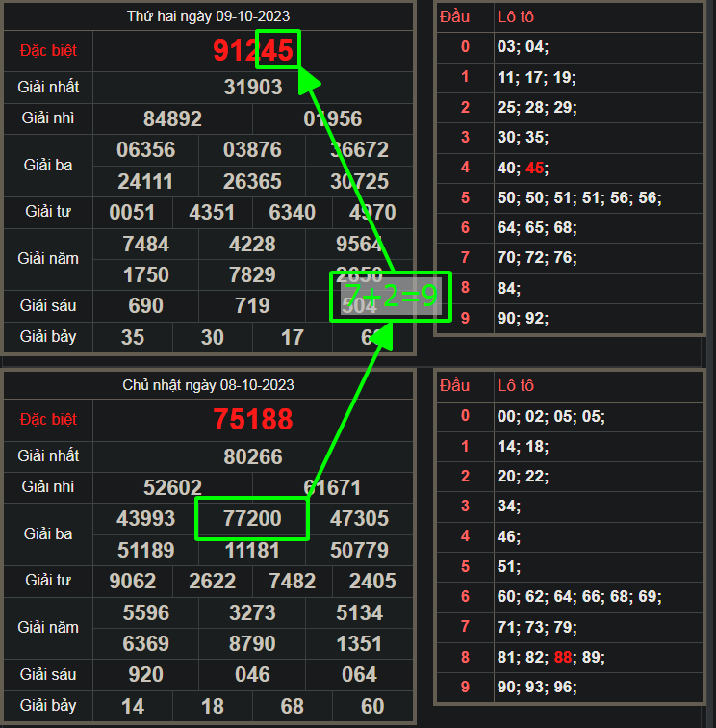Click second prize number 52602
Image resolution: width=716 pixels, height=728 pixels.
tap(172, 488)
